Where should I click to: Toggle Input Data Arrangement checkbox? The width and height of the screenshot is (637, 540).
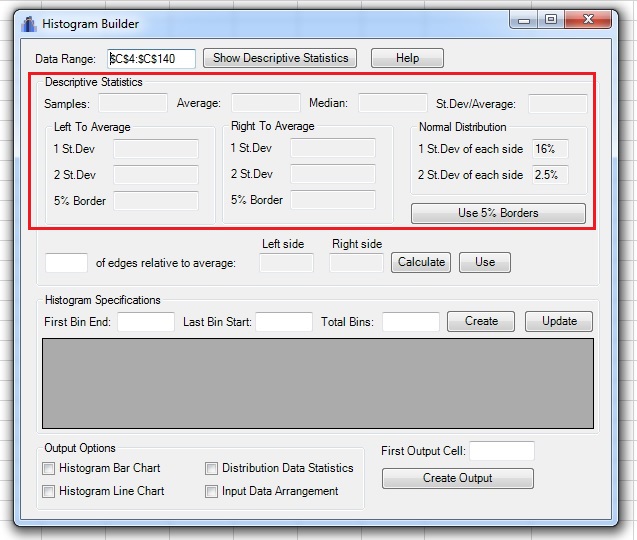(211, 492)
